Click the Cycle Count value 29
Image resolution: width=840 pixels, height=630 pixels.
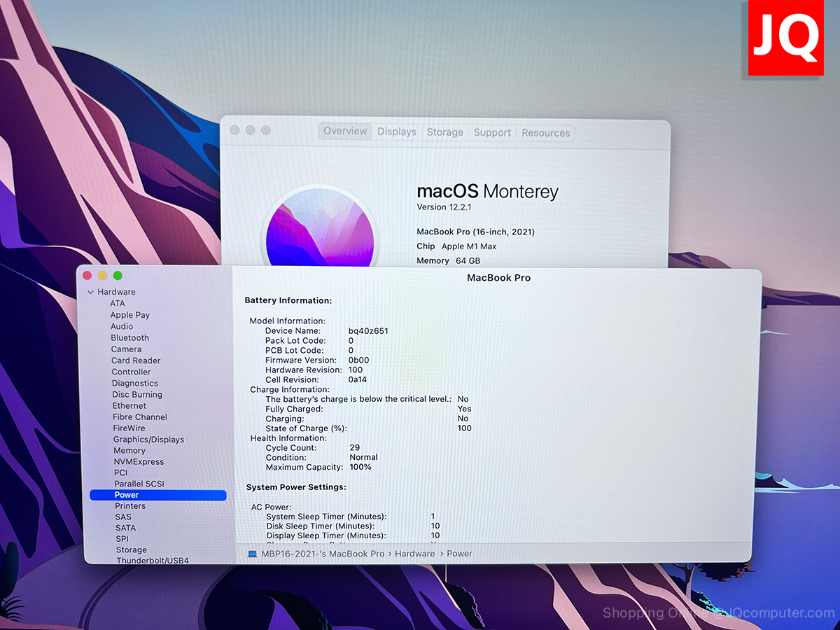click(355, 448)
